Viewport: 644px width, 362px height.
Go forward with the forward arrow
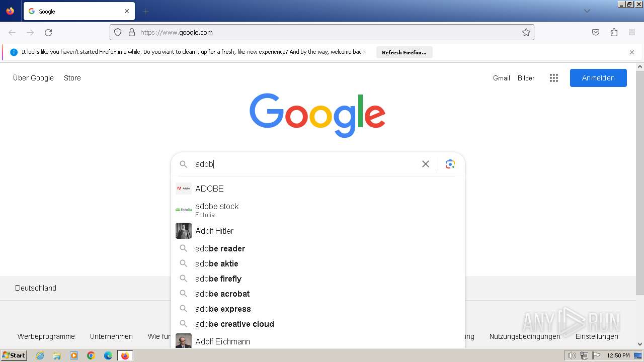(x=30, y=32)
